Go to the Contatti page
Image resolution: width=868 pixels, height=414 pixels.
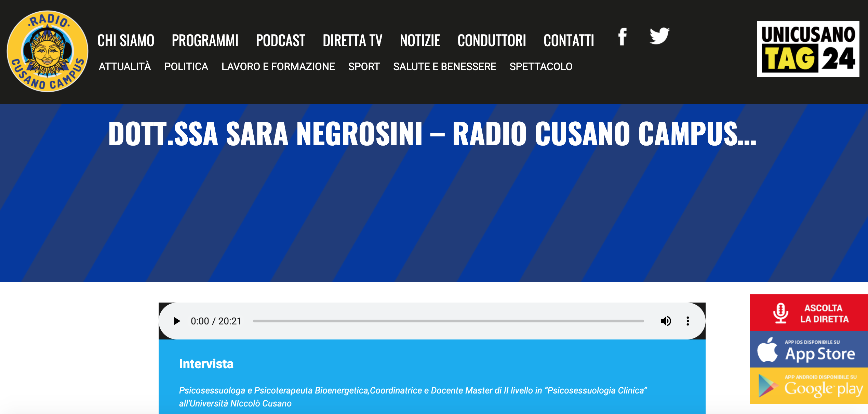tap(569, 41)
